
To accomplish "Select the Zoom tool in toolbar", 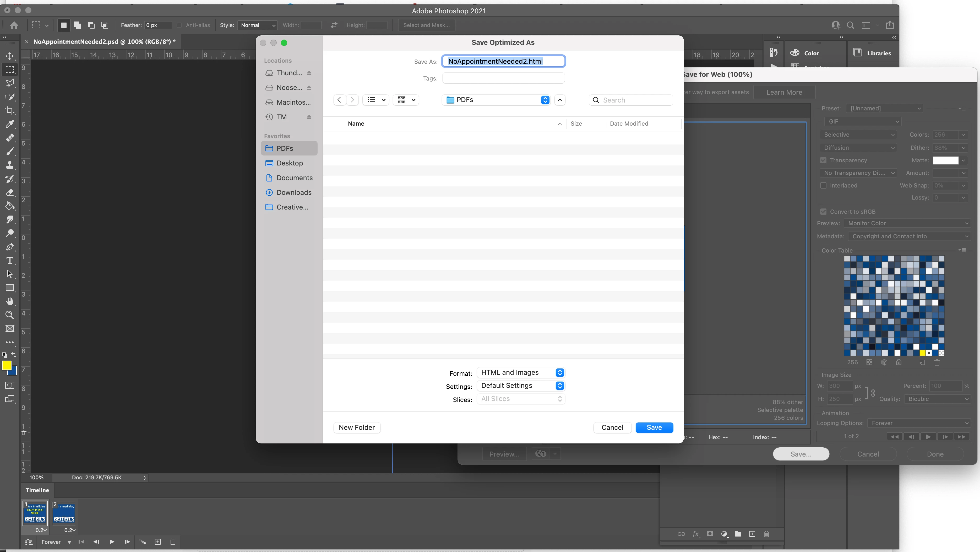I will pyautogui.click(x=10, y=315).
